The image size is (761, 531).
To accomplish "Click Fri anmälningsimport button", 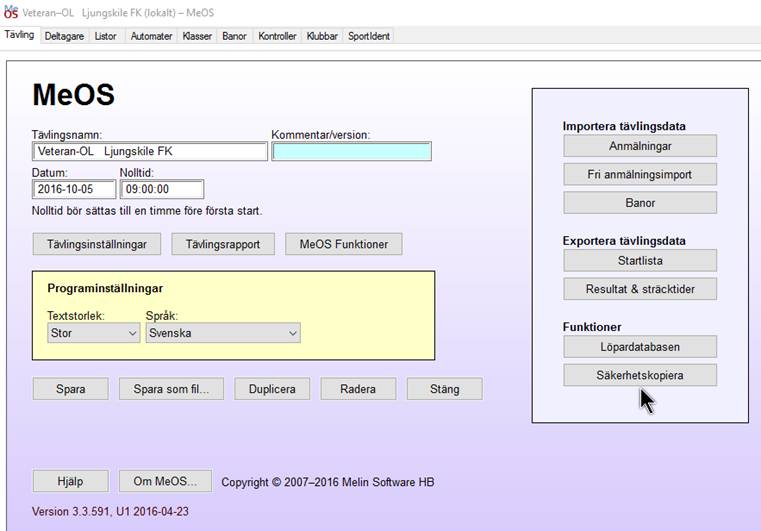I will pyautogui.click(x=640, y=174).
